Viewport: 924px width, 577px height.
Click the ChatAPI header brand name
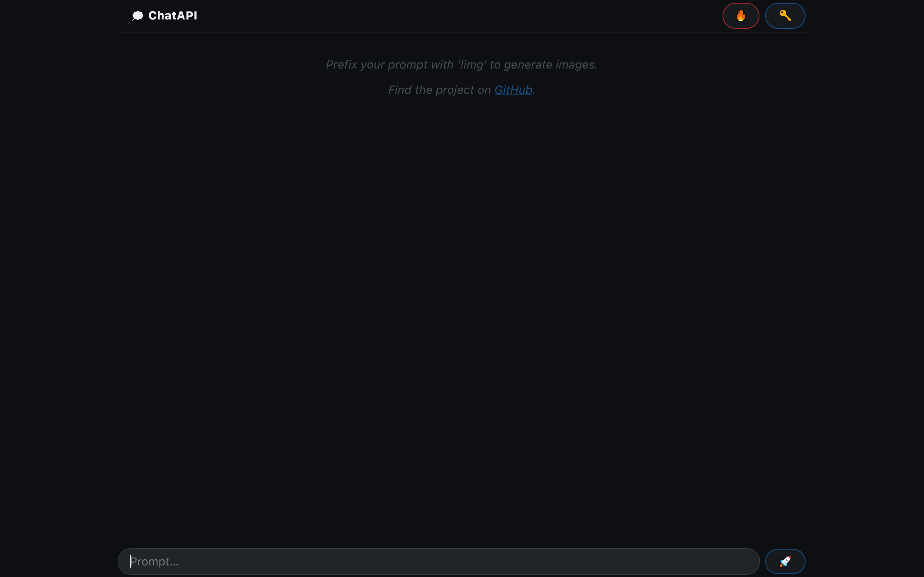[x=173, y=16]
